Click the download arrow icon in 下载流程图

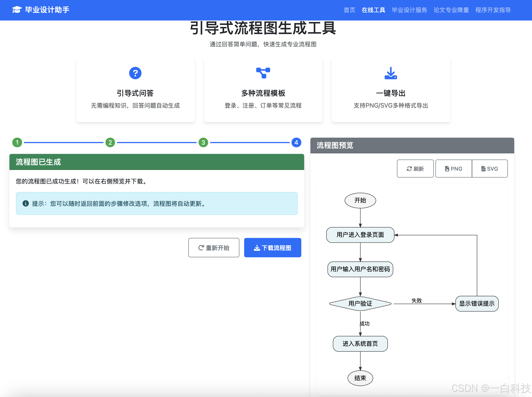tap(257, 247)
